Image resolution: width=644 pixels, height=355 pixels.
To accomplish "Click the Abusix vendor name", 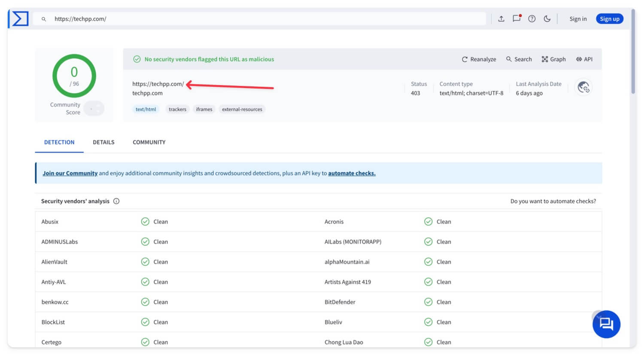I will point(50,222).
